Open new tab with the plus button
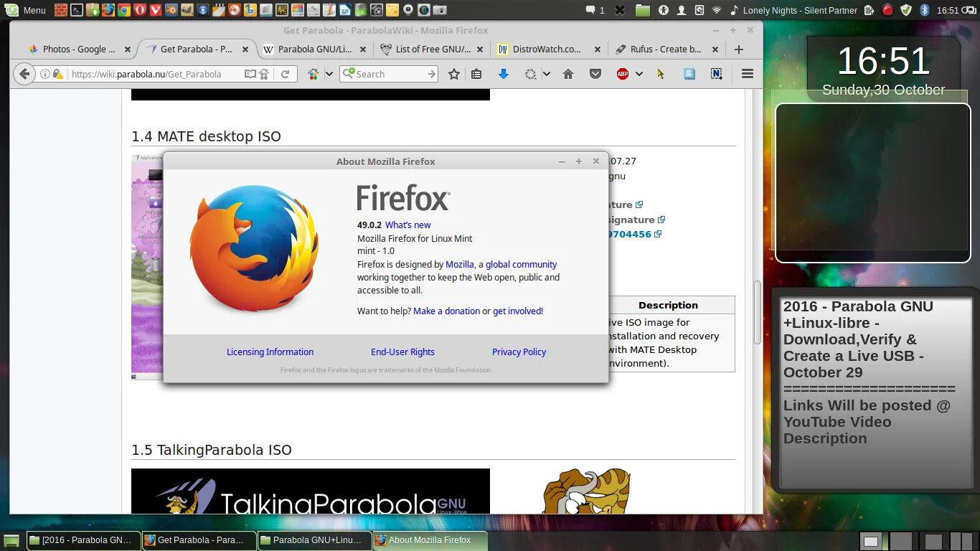The image size is (980, 551). pyautogui.click(x=739, y=50)
